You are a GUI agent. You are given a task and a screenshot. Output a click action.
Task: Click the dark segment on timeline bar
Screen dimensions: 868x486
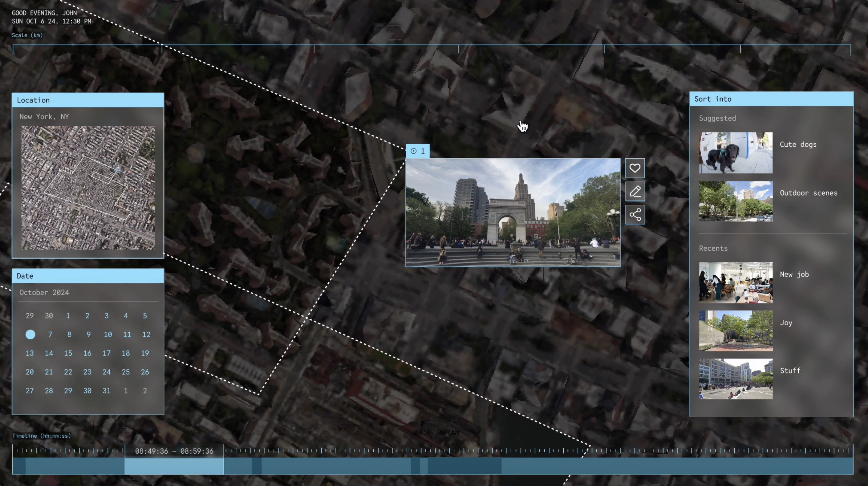[x=464, y=466]
